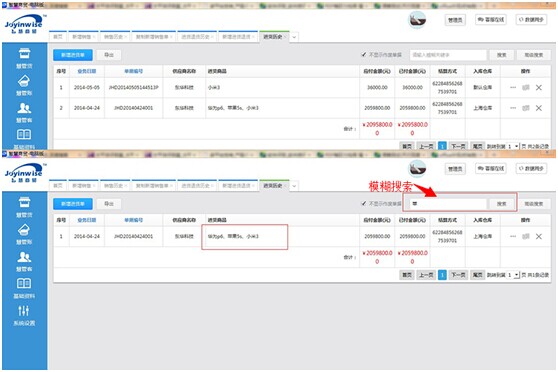Click 取消搜索 button in lower window
The height and width of the screenshot is (372, 558).
click(x=534, y=204)
